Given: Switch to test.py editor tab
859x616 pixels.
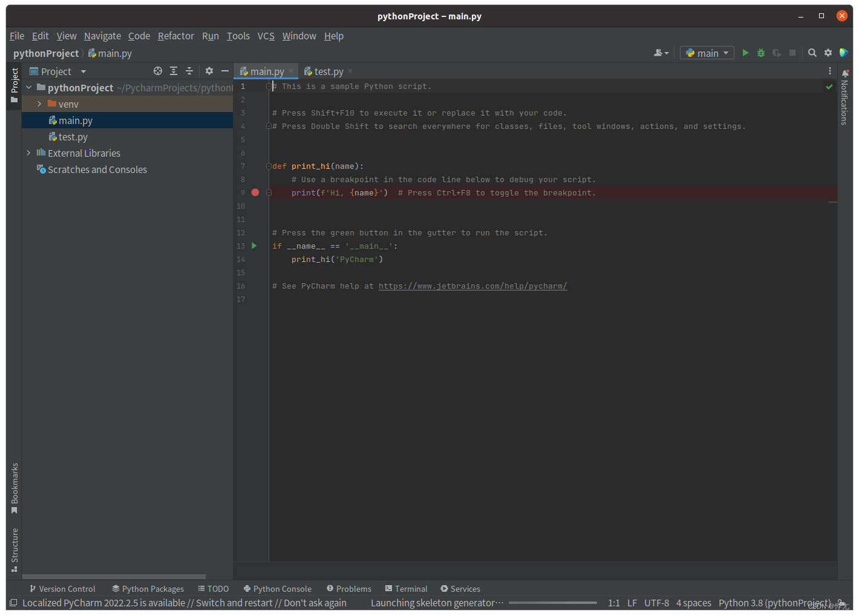Looking at the screenshot, I should point(328,71).
